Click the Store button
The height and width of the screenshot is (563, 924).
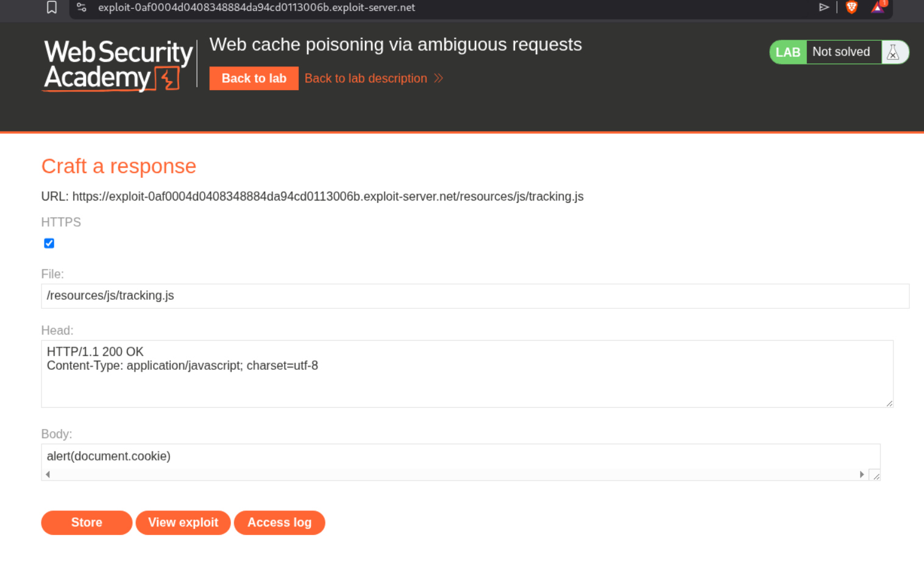point(87,522)
